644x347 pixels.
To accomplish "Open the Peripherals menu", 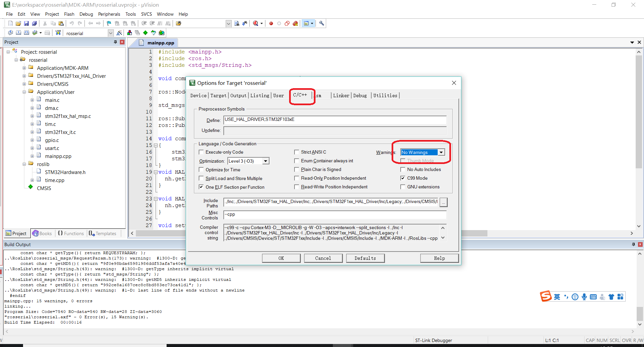I will click(109, 14).
